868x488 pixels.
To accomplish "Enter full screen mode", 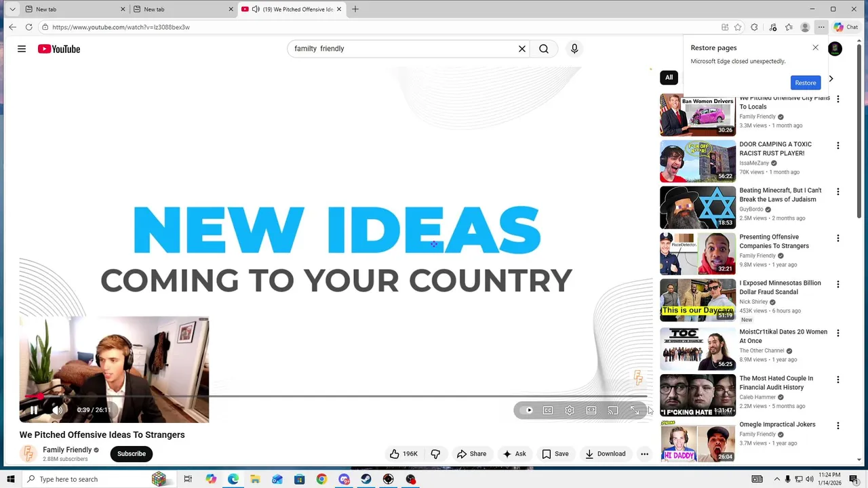I will (635, 410).
